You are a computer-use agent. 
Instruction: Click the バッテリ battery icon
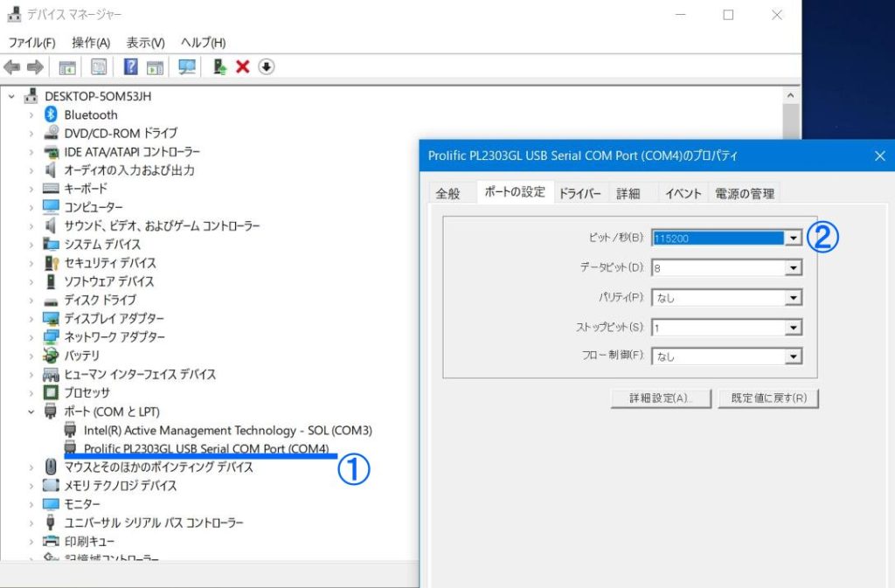pyautogui.click(x=51, y=356)
